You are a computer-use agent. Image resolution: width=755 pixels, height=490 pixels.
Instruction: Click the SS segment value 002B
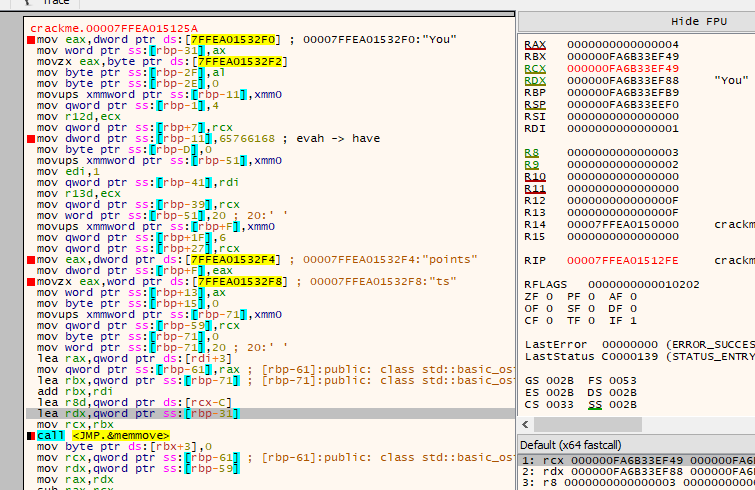(623, 405)
